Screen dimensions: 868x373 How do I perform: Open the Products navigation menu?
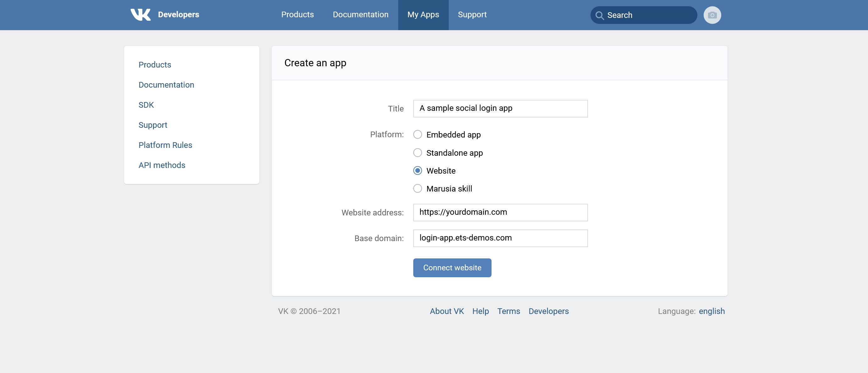coord(297,15)
